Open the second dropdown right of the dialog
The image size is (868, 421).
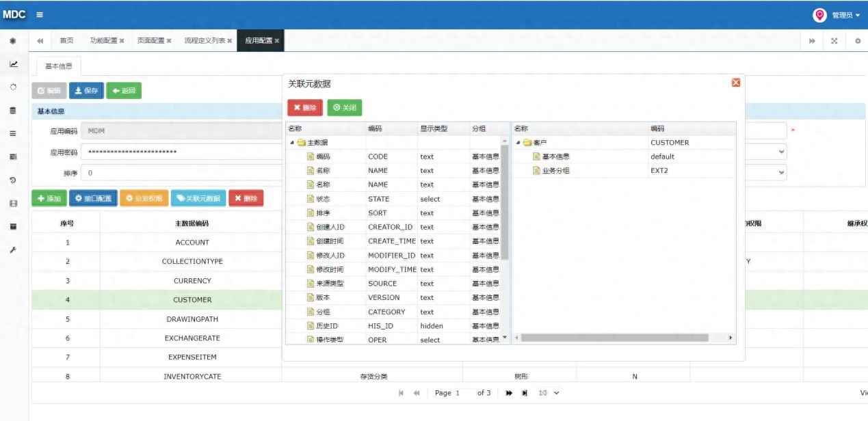pos(765,173)
